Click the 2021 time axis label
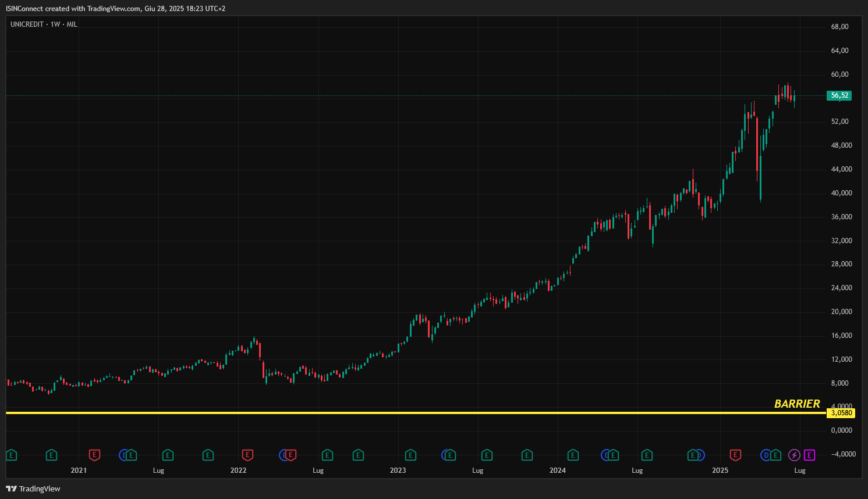 coord(79,471)
